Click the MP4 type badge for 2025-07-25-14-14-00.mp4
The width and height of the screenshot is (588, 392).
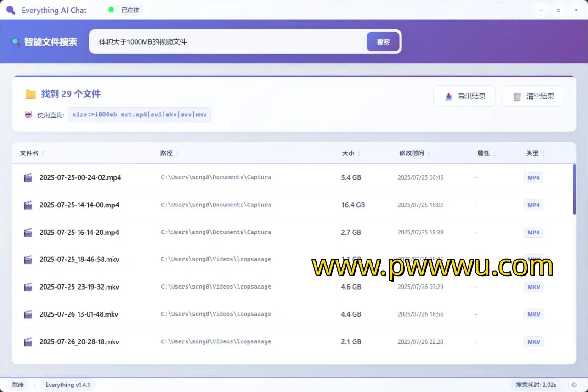(x=533, y=205)
